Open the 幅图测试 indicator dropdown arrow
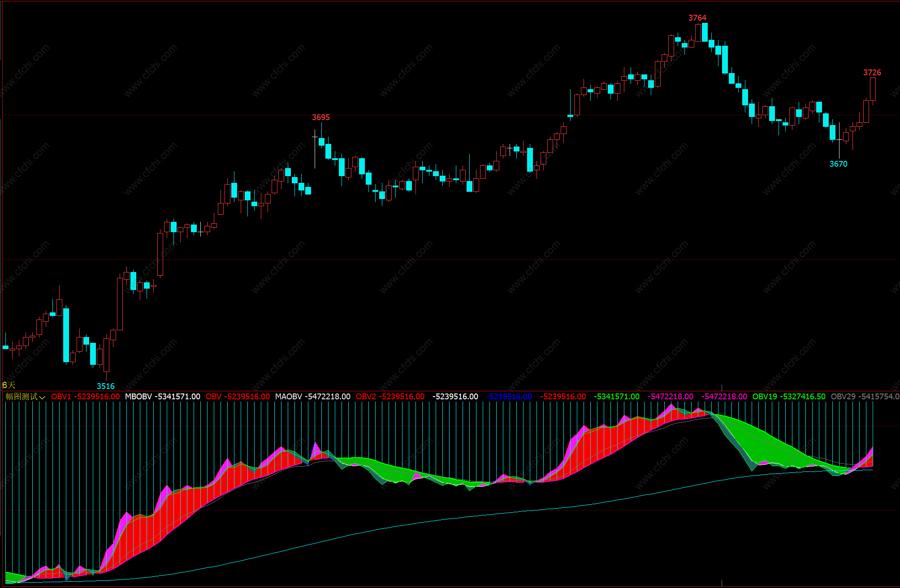The width and height of the screenshot is (900, 588). coord(42,397)
